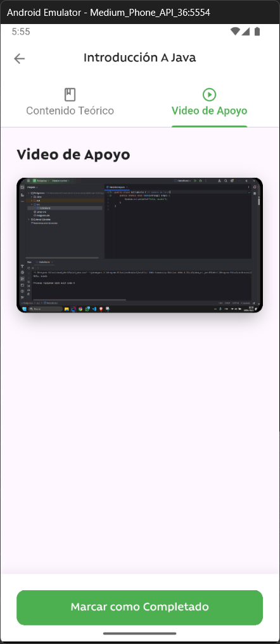The image size is (280, 644).
Task: Click the Video de Apoyo heading
Action: tap(73, 154)
